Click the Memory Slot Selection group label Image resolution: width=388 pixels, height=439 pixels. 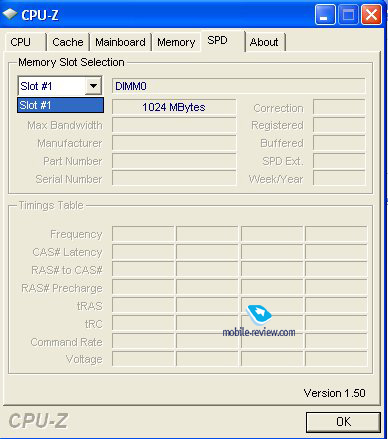click(x=71, y=62)
